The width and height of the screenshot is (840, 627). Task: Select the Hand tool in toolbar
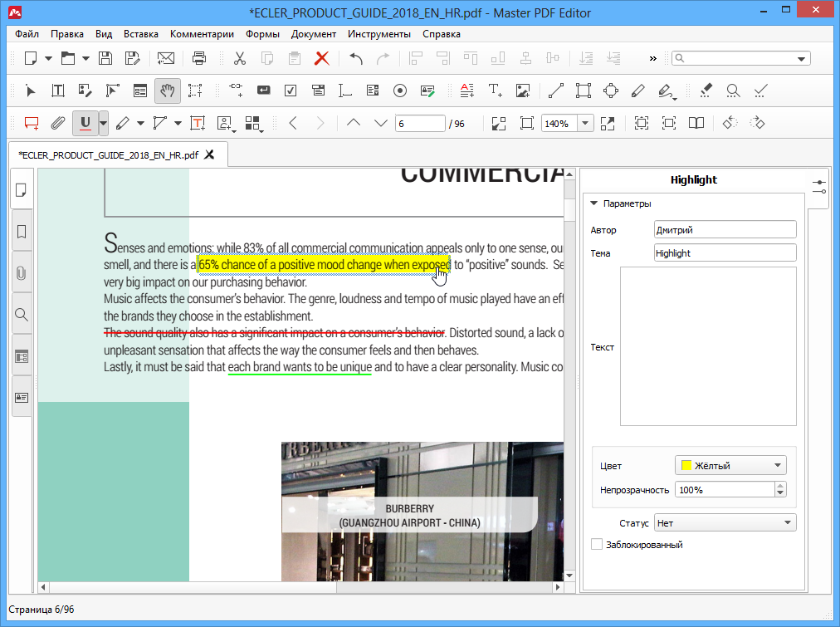coord(167,91)
